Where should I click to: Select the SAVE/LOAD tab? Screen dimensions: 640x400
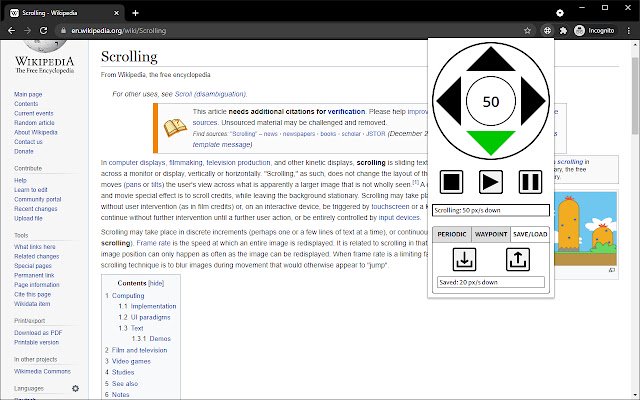click(x=530, y=234)
